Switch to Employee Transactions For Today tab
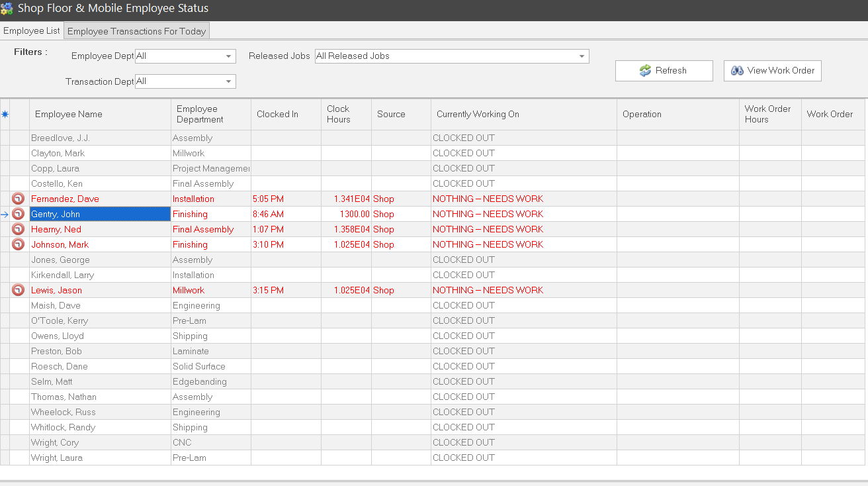The height and width of the screenshot is (486, 868). click(137, 31)
